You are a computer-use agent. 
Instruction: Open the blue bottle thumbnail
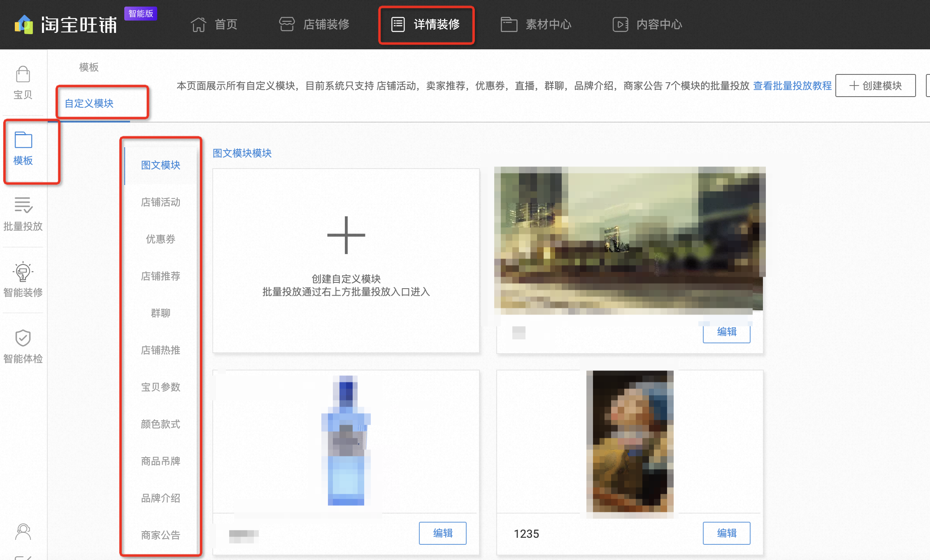tap(346, 440)
